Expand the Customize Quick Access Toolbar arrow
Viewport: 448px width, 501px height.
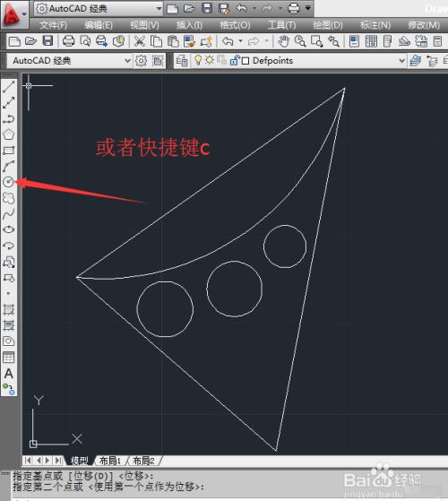(x=308, y=8)
